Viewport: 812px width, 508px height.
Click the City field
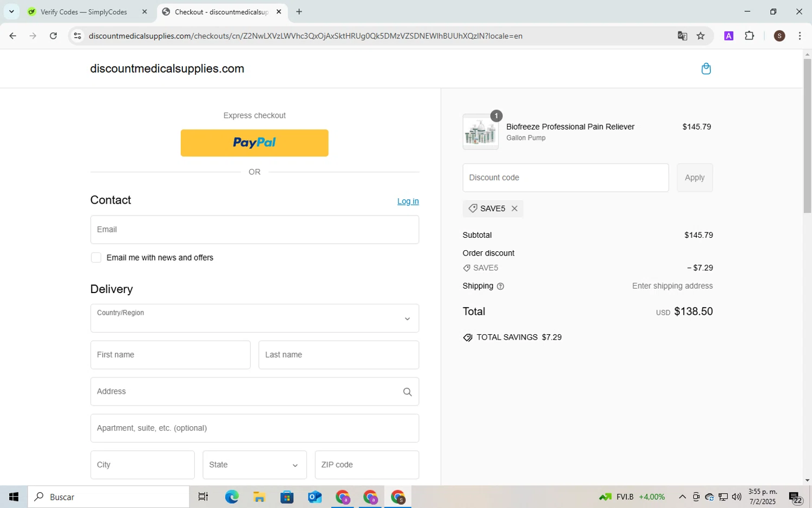tap(142, 465)
